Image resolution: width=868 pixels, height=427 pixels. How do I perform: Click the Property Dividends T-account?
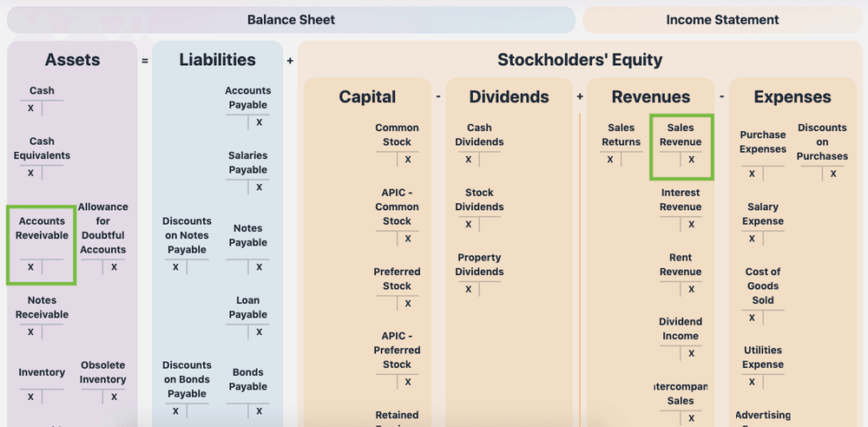point(479,273)
